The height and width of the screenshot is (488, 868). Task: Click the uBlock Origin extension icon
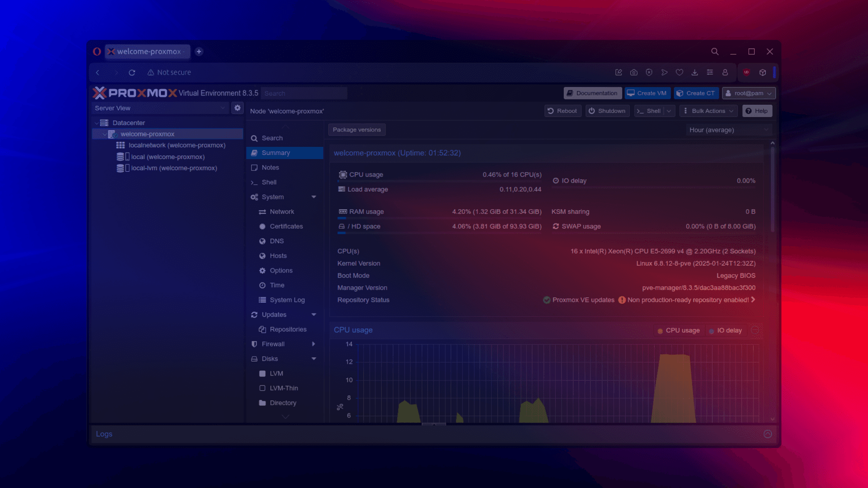point(746,72)
